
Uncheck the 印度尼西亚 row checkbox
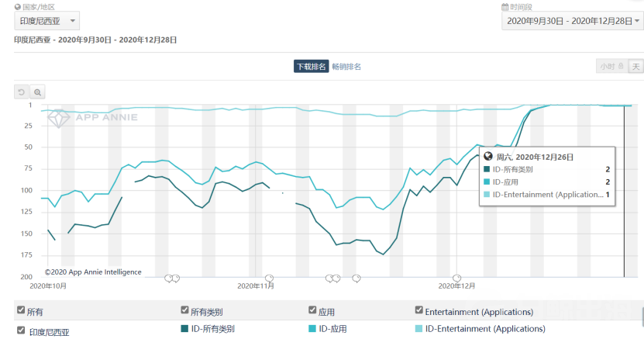coord(21,330)
